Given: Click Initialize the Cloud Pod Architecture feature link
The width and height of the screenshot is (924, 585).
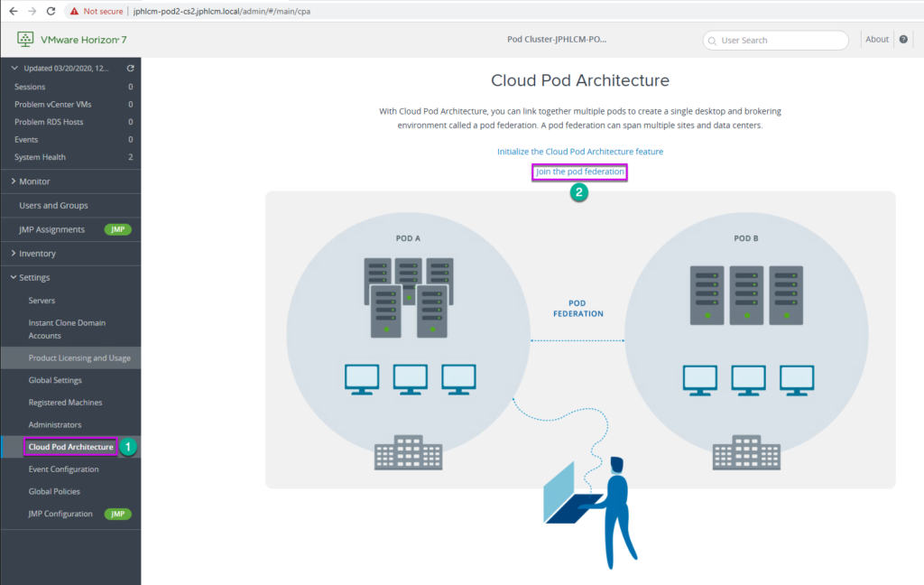Looking at the screenshot, I should coord(580,152).
